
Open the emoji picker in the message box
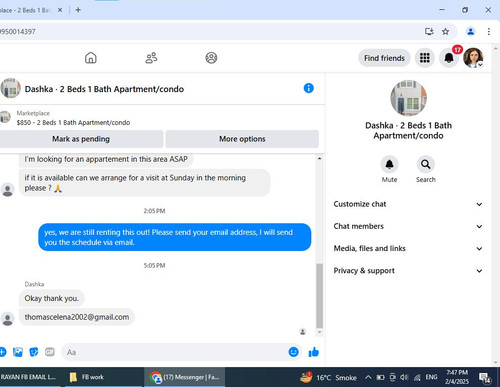(293, 352)
